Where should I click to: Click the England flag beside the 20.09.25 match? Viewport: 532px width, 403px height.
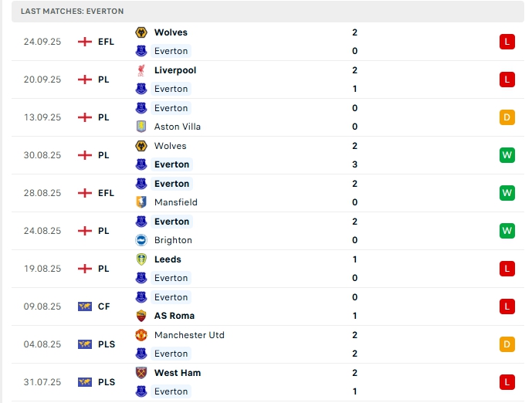[x=85, y=80]
